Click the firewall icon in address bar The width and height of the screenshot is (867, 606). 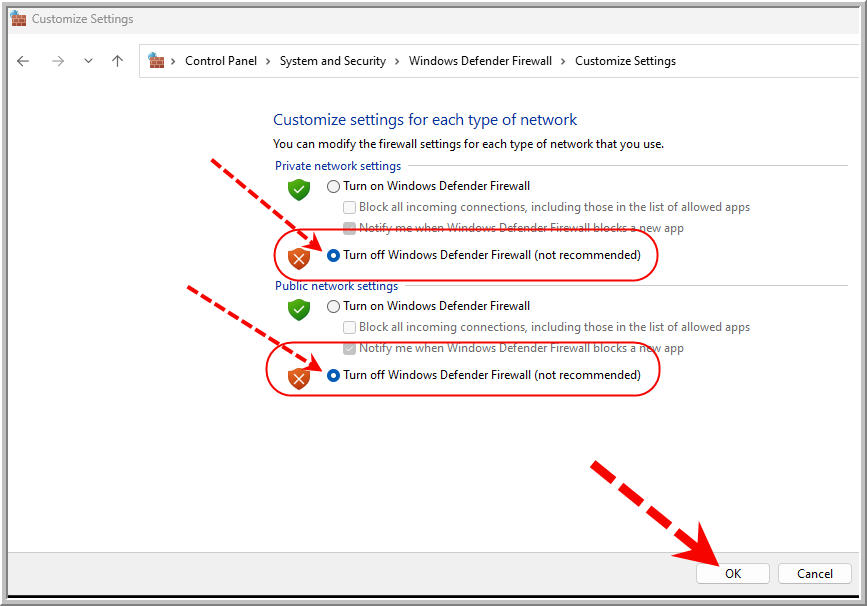click(156, 60)
